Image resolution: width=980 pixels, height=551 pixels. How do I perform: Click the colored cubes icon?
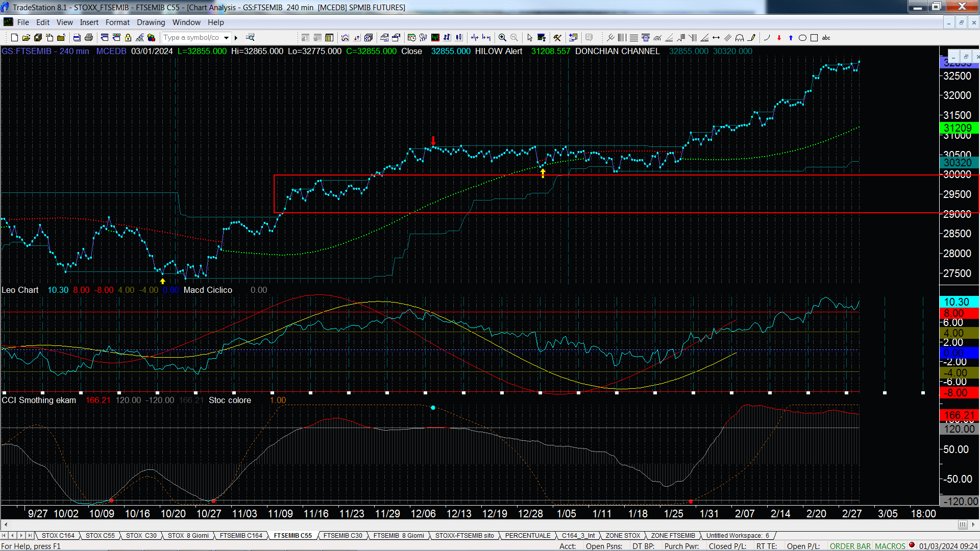tap(151, 37)
